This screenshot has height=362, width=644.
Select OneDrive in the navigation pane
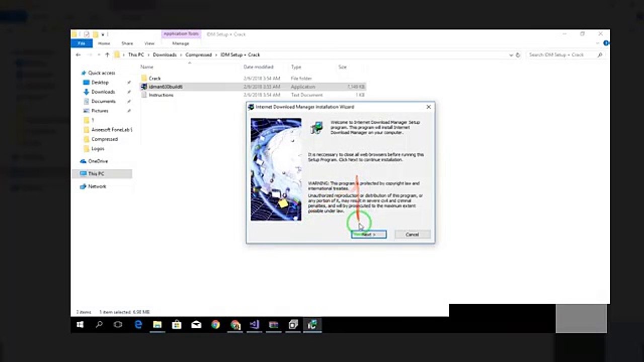coord(98,161)
